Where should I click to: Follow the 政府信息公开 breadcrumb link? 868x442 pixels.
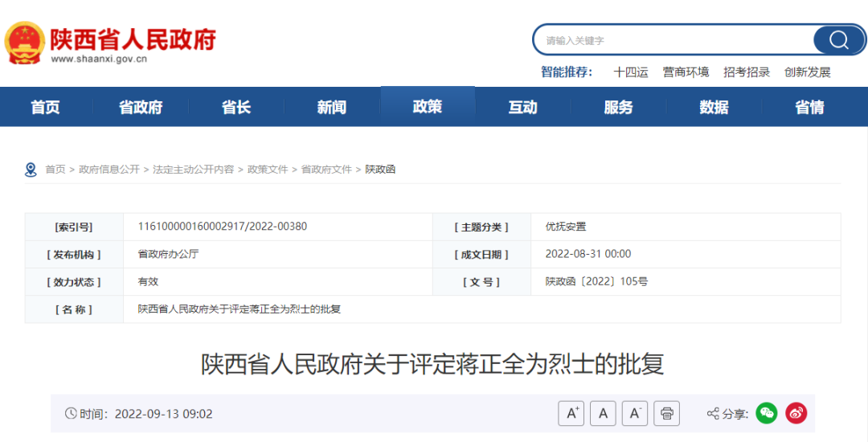tap(109, 170)
